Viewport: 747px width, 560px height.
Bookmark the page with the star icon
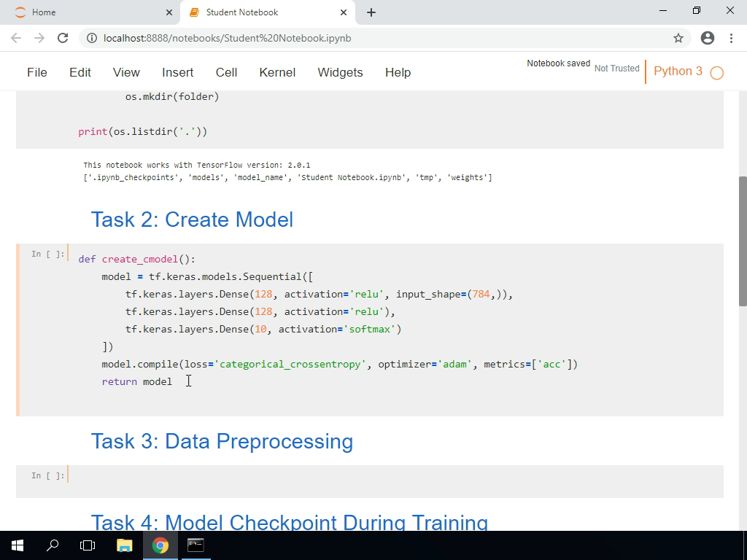[x=678, y=38]
